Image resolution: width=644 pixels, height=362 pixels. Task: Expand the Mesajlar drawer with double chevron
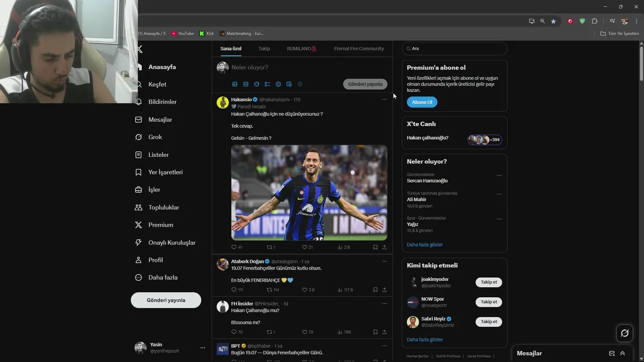pos(622,353)
